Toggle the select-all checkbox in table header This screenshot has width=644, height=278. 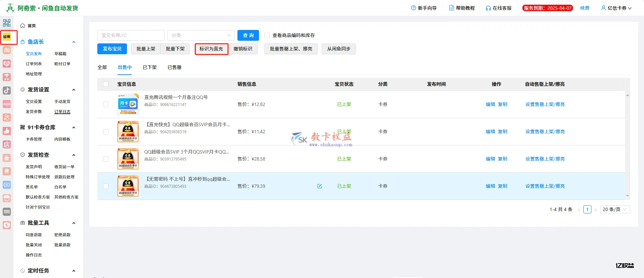tap(106, 84)
